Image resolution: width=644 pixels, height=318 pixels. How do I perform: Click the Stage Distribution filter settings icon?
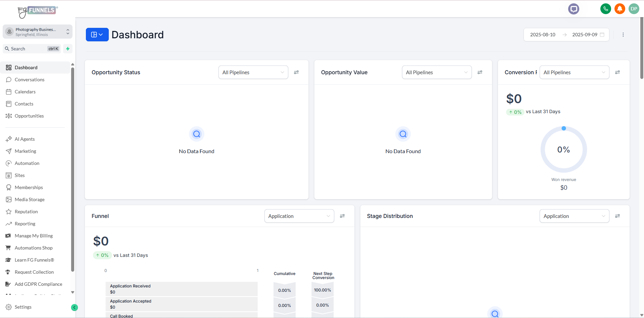pyautogui.click(x=617, y=216)
